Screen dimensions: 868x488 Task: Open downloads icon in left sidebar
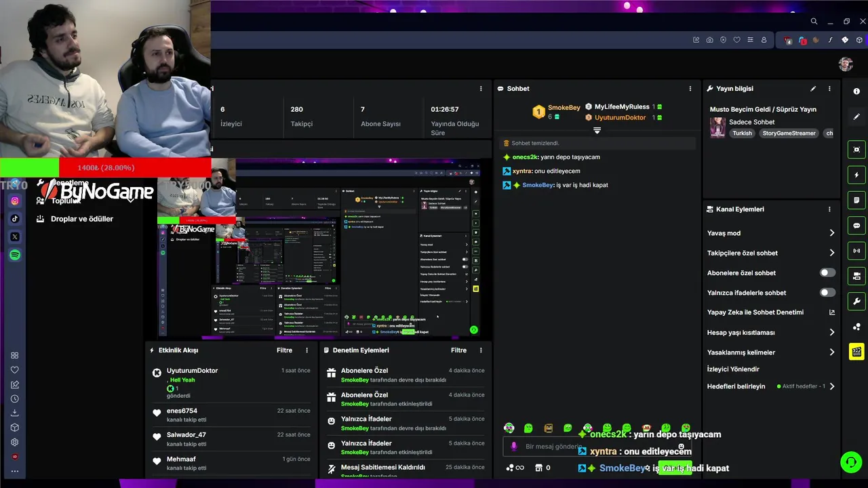click(x=14, y=413)
